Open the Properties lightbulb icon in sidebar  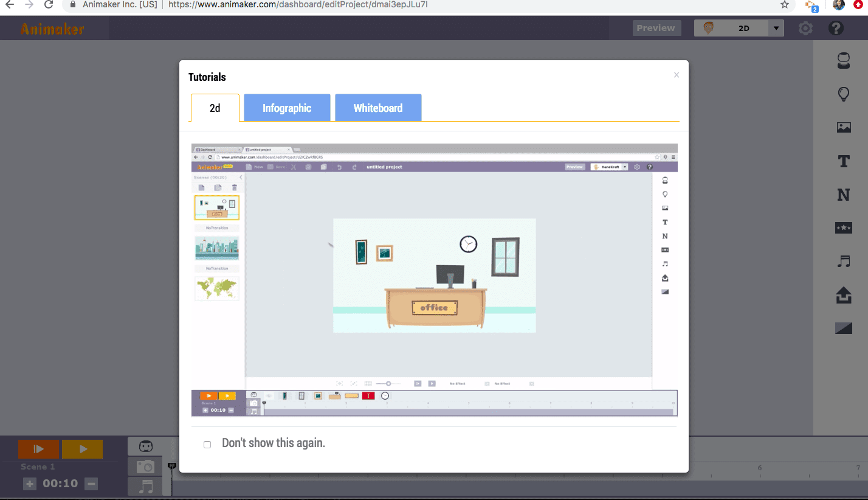tap(844, 94)
